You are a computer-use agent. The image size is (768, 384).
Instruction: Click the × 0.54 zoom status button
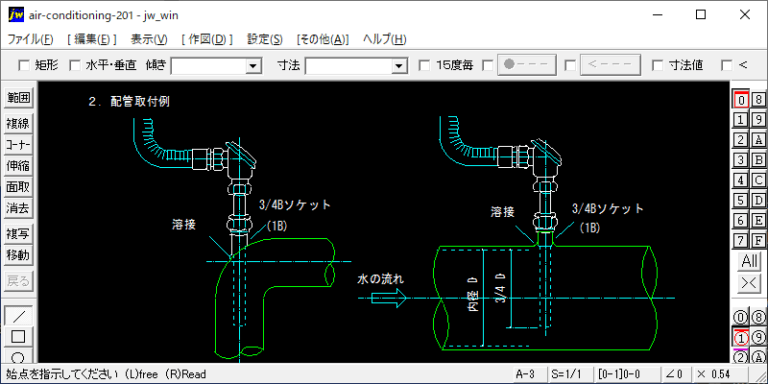[720, 374]
